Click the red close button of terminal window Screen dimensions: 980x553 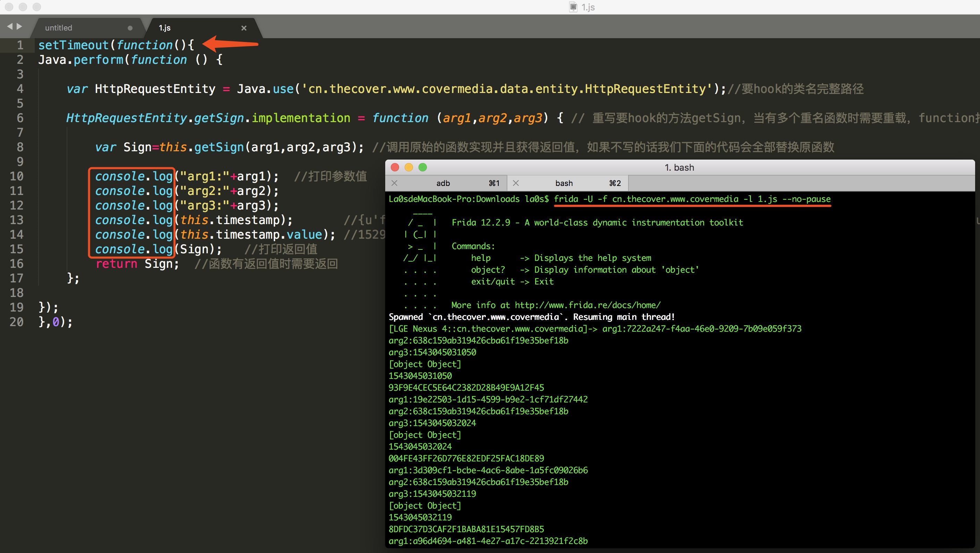point(395,167)
